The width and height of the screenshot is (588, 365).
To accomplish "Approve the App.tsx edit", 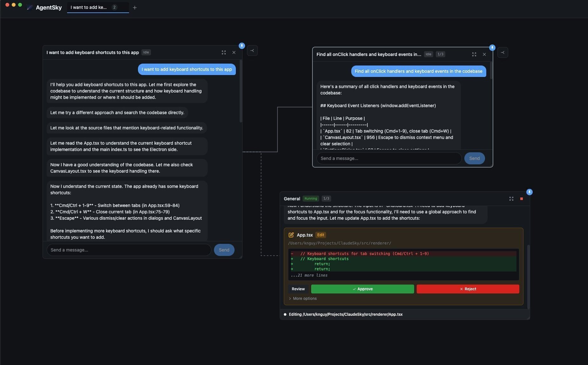I will pyautogui.click(x=362, y=289).
